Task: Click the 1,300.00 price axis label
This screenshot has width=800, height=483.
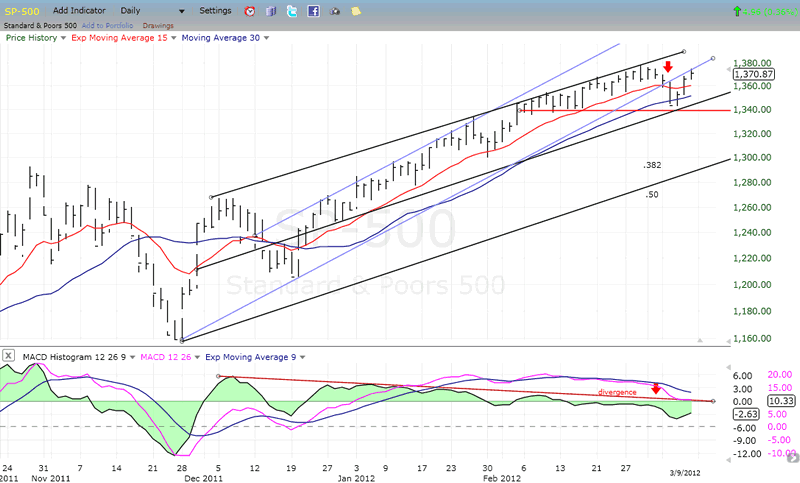Action: [x=752, y=158]
